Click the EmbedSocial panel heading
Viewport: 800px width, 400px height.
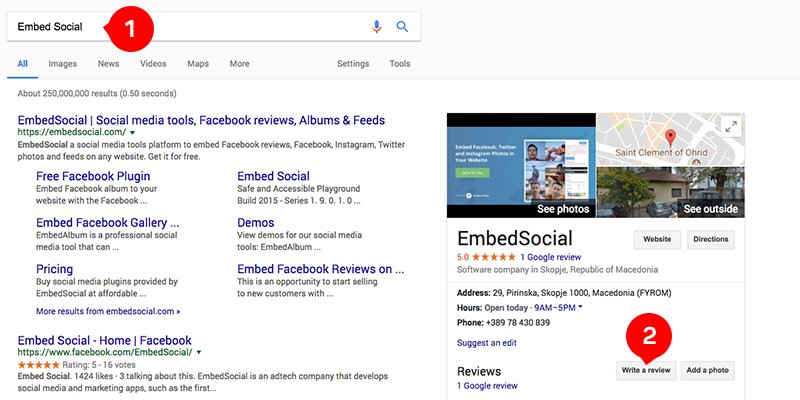tap(515, 238)
